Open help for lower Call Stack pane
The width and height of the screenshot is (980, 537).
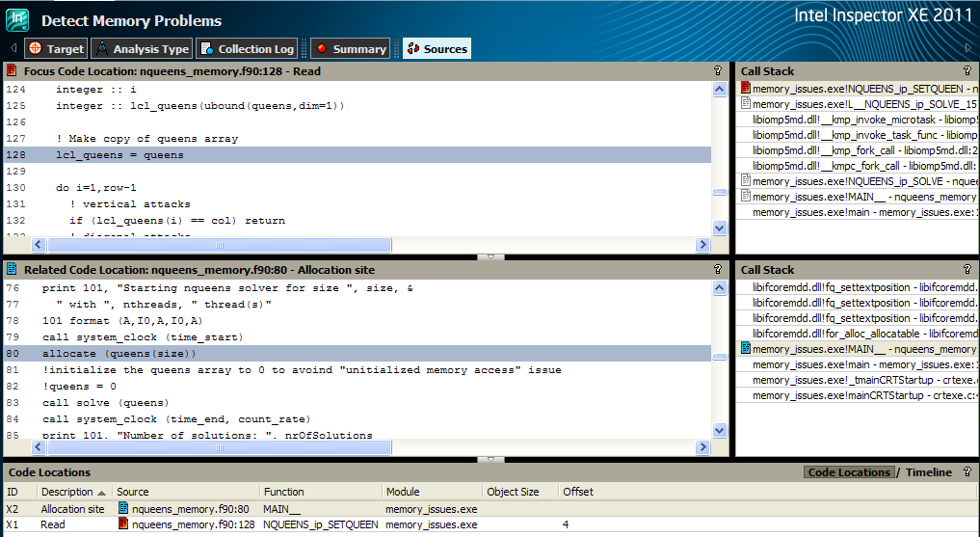pyautogui.click(x=967, y=269)
